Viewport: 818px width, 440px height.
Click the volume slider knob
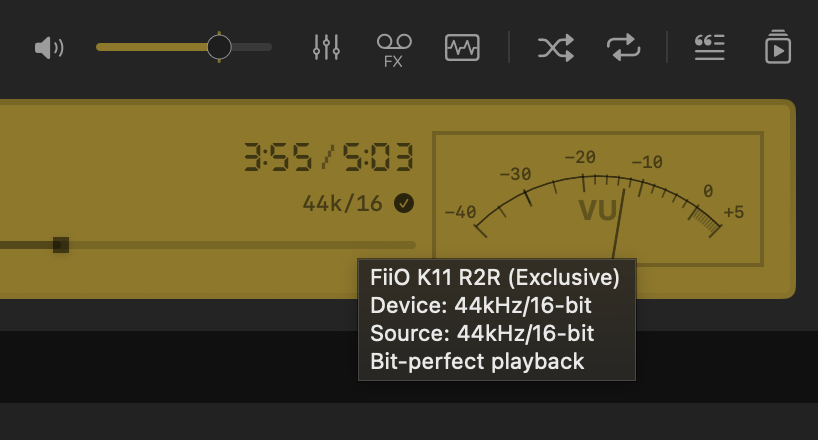pos(219,47)
